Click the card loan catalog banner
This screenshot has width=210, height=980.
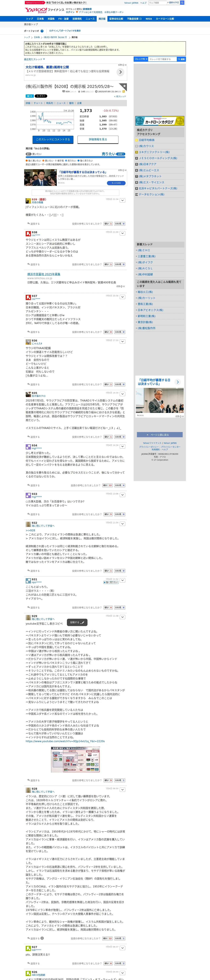click(x=160, y=121)
